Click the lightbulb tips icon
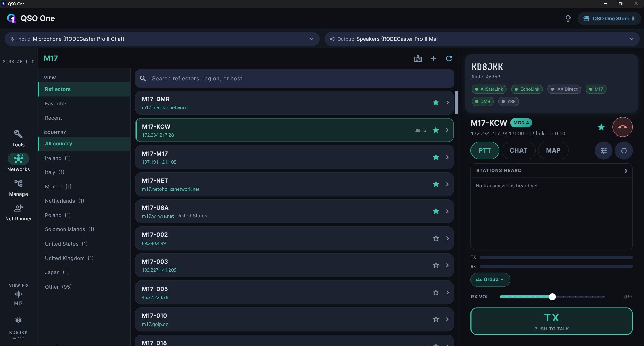This screenshot has height=346, width=644. (568, 19)
